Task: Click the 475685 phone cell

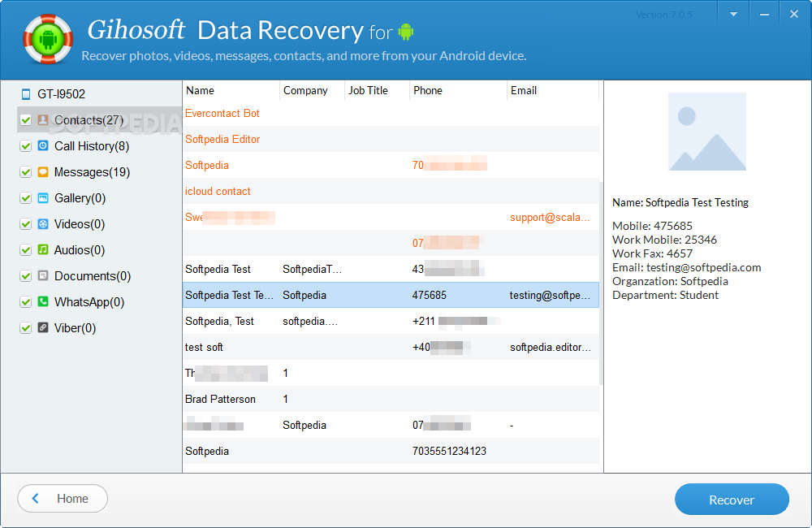Action: (x=430, y=296)
